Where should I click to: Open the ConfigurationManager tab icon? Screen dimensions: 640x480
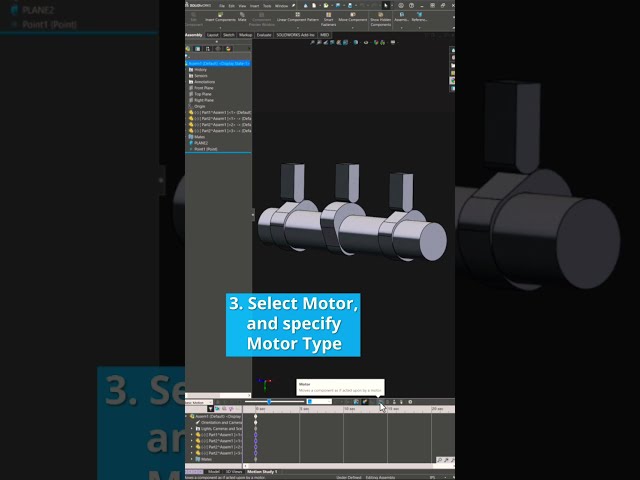[x=208, y=49]
